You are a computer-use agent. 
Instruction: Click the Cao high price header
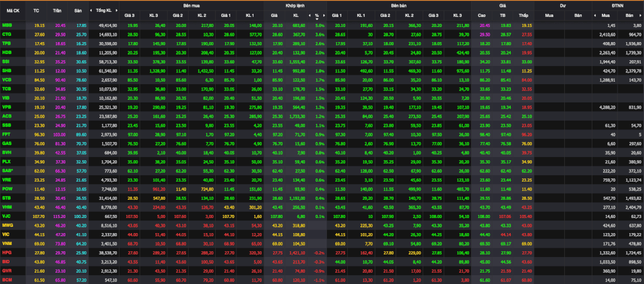pyautogui.click(x=482, y=15)
